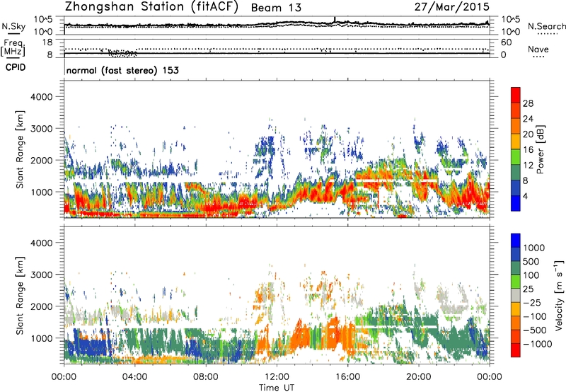Click the '-1000' tick on velocity colorbar
This screenshot has width=566, height=392.
tap(537, 344)
